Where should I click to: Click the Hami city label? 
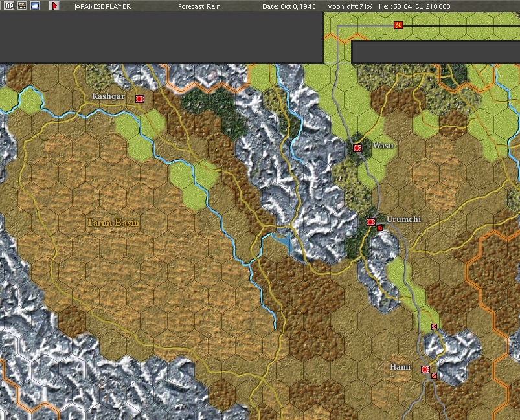coord(400,367)
